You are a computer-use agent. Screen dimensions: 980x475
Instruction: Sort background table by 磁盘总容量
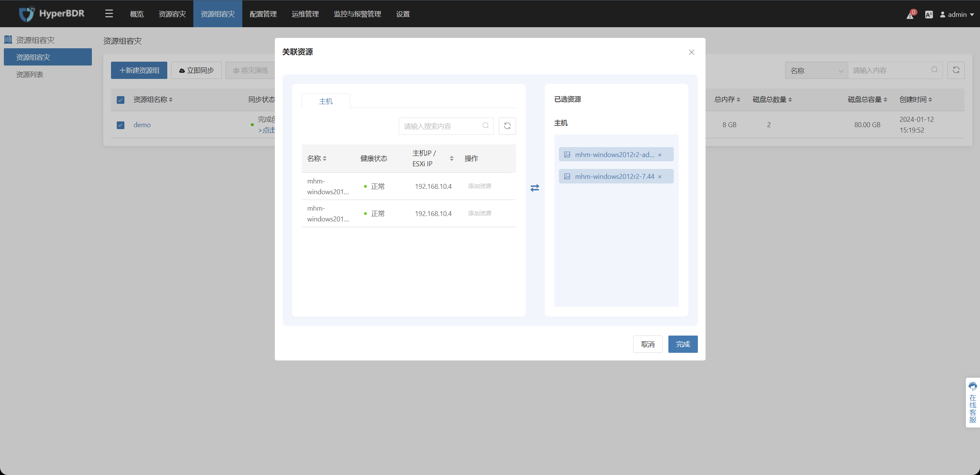click(x=885, y=100)
